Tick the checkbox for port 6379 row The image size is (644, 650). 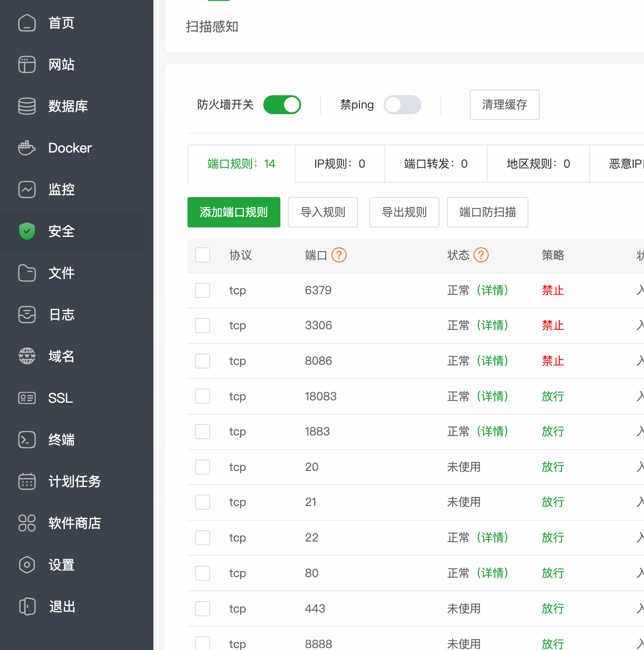tap(203, 290)
